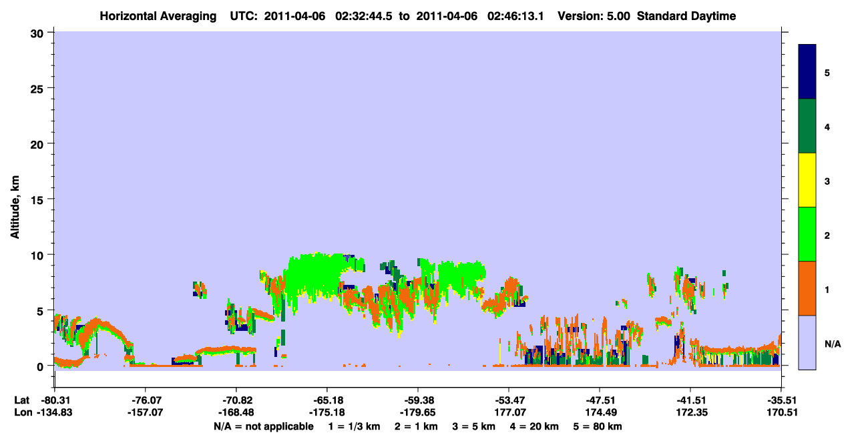
Task: Click the dark blue color bar segment labeled 5
Action: (807, 72)
